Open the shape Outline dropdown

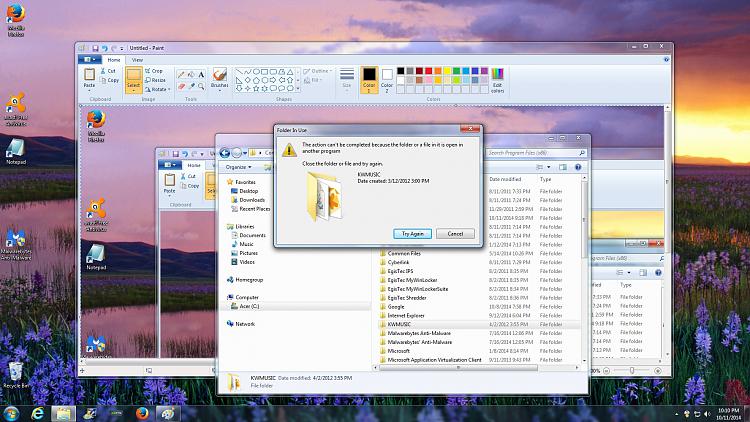coord(317,71)
